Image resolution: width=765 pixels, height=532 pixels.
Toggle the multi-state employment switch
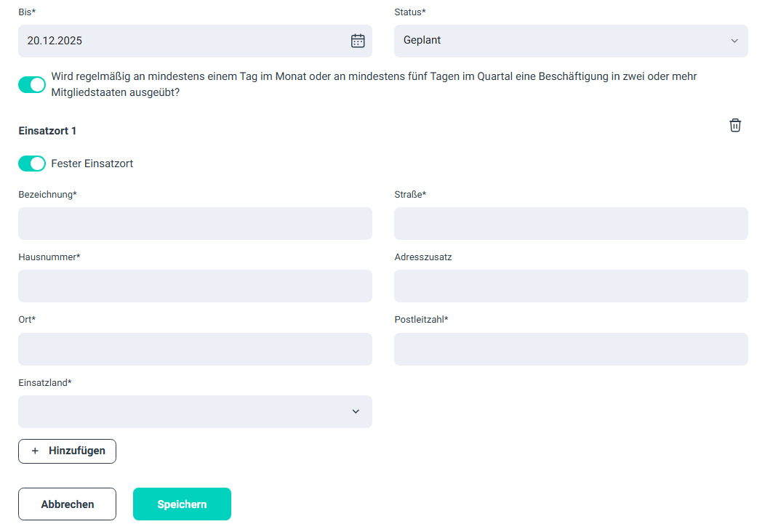point(32,85)
